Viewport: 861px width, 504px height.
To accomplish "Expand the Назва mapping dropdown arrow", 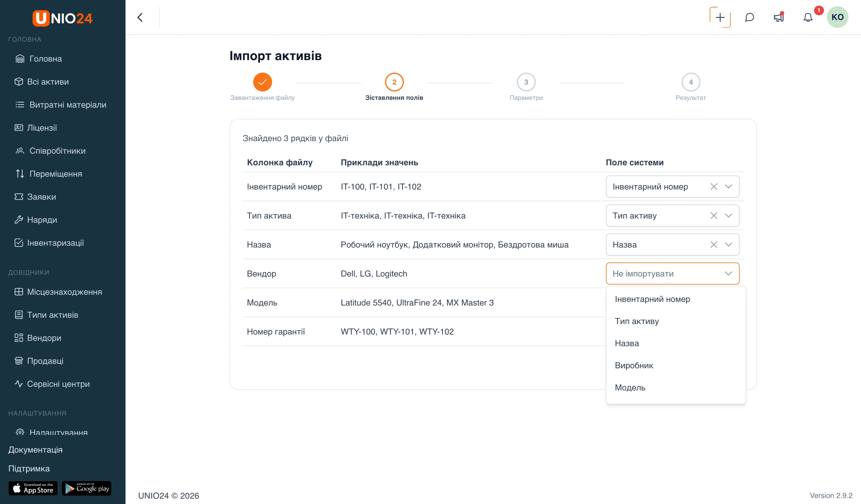I will [x=729, y=245].
